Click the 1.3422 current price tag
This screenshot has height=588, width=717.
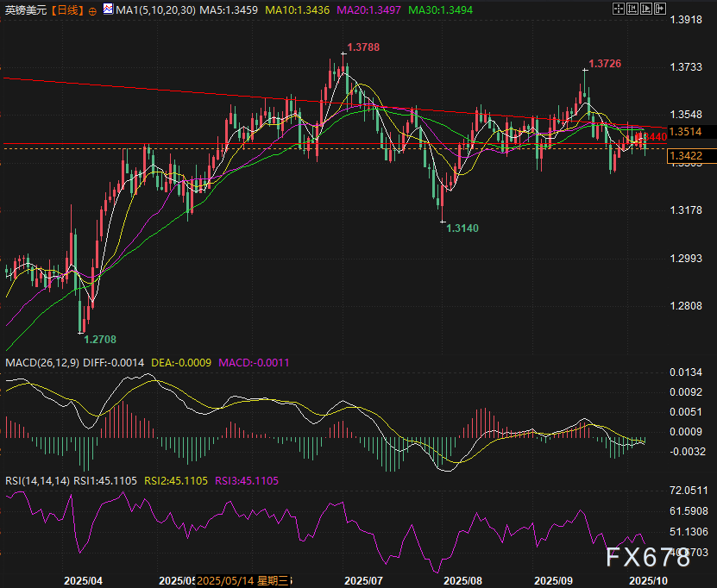pos(686,155)
